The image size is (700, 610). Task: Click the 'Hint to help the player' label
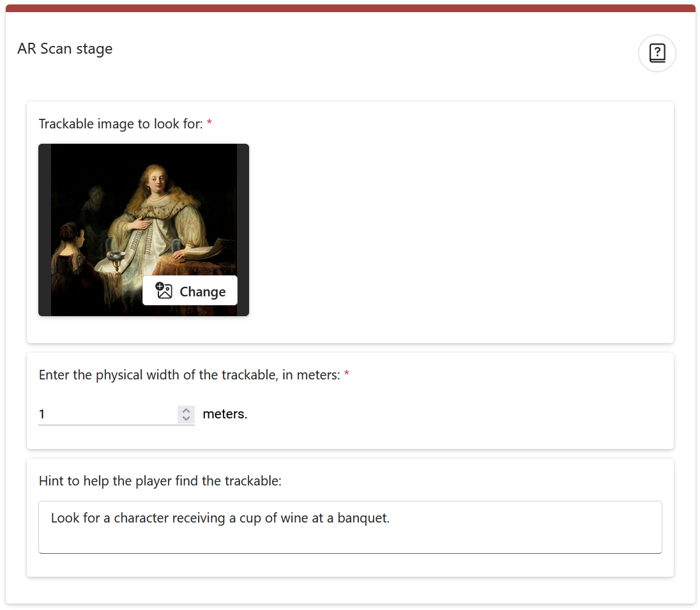[160, 480]
